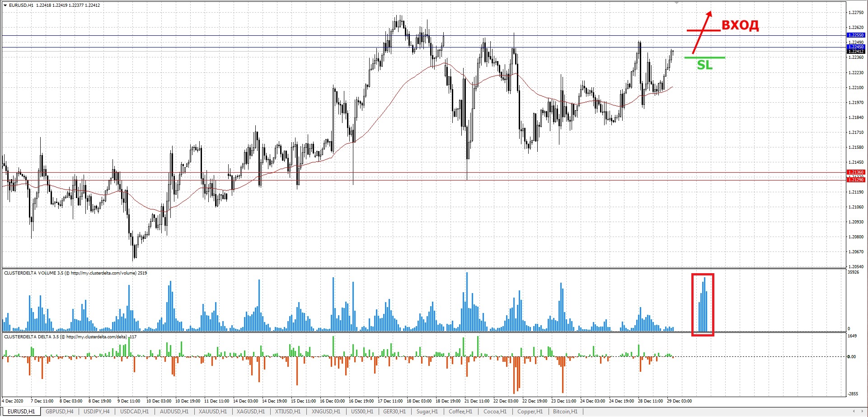
Task: Switch to the Bitcoin,H1 chart tab
Action: 565,412
